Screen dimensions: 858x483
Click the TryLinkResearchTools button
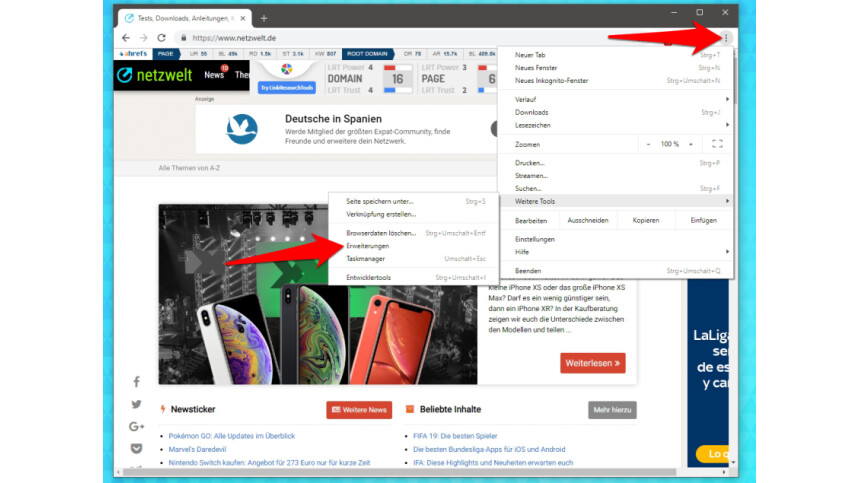coord(287,88)
